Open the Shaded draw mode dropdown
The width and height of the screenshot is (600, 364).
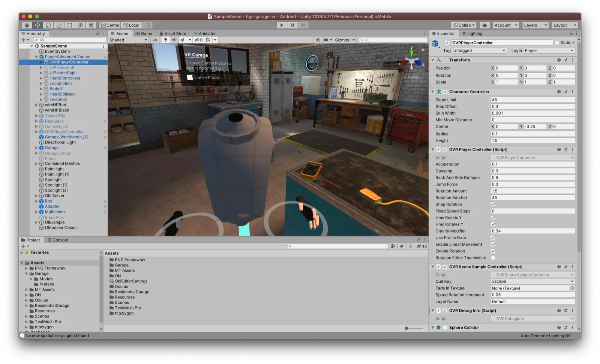pyautogui.click(x=127, y=40)
